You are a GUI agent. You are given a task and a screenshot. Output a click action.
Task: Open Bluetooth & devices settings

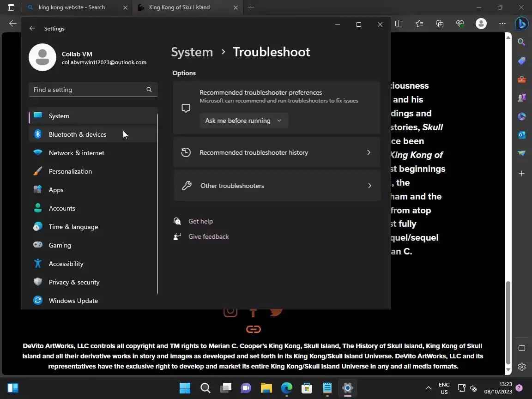point(93,134)
